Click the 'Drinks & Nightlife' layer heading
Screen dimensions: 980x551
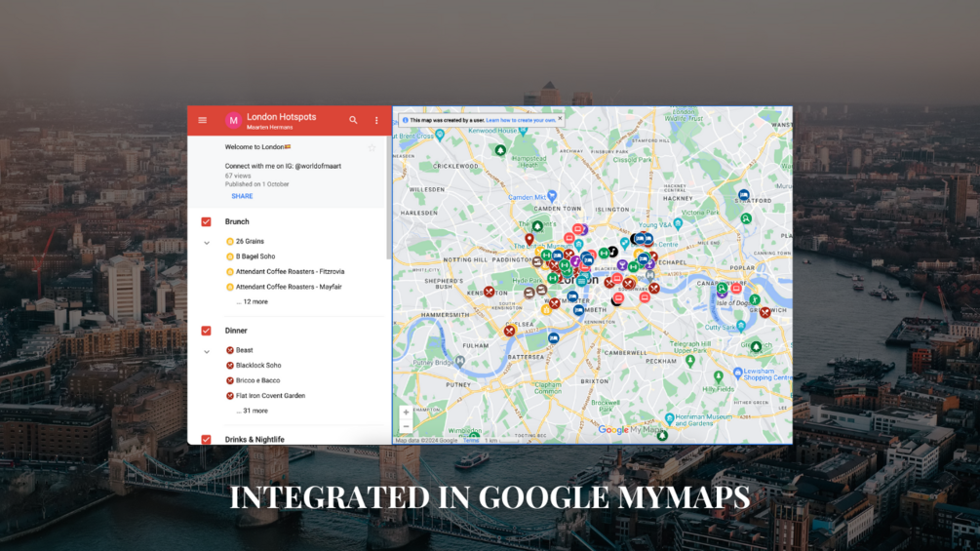click(255, 439)
